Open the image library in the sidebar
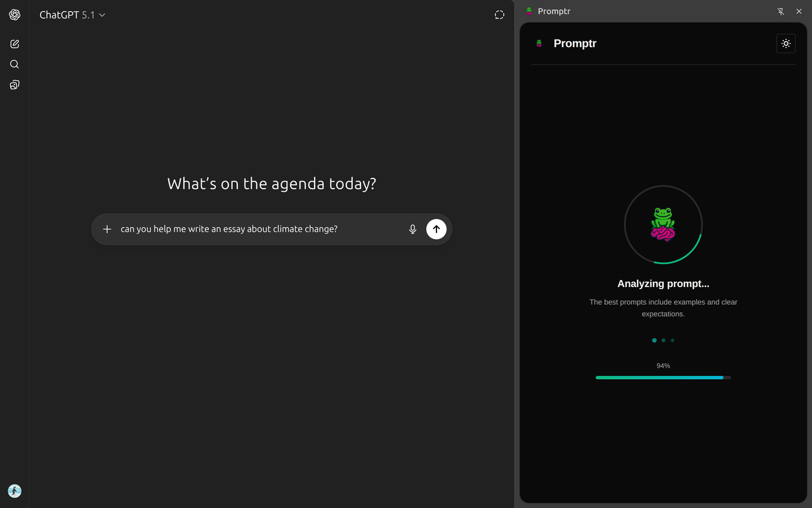 click(x=15, y=84)
